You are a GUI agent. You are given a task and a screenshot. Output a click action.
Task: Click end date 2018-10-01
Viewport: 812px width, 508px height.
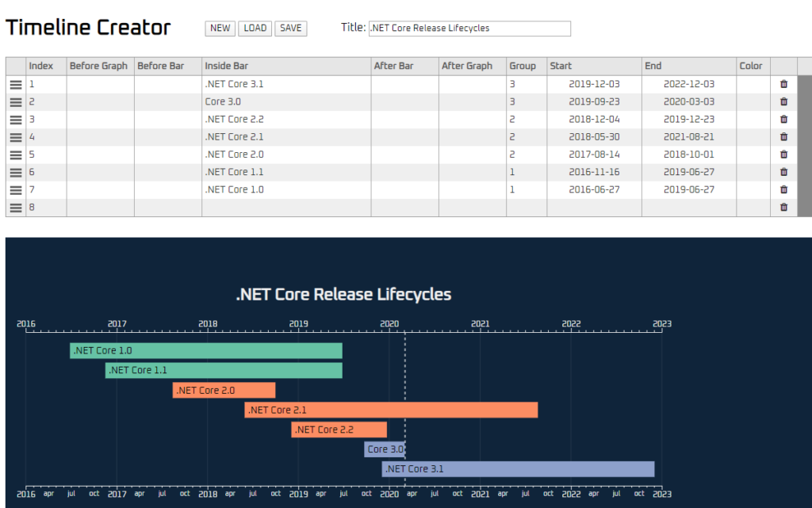click(689, 155)
